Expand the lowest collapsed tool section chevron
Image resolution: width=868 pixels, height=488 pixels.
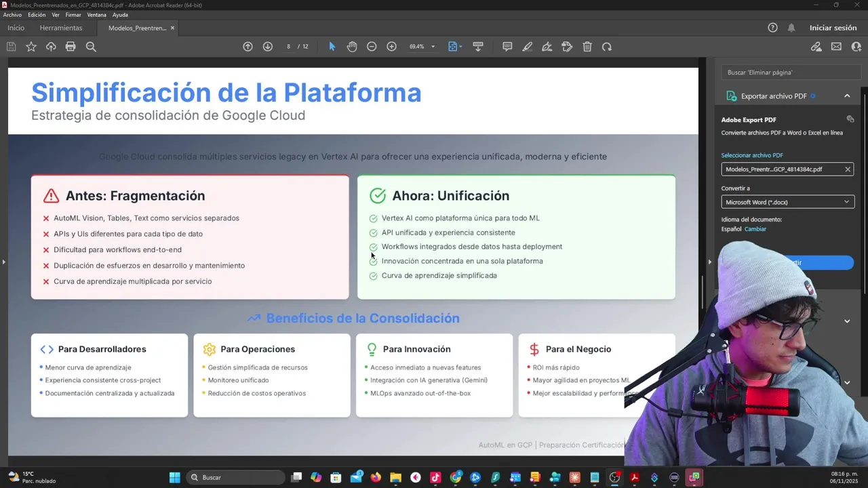pyautogui.click(x=847, y=382)
